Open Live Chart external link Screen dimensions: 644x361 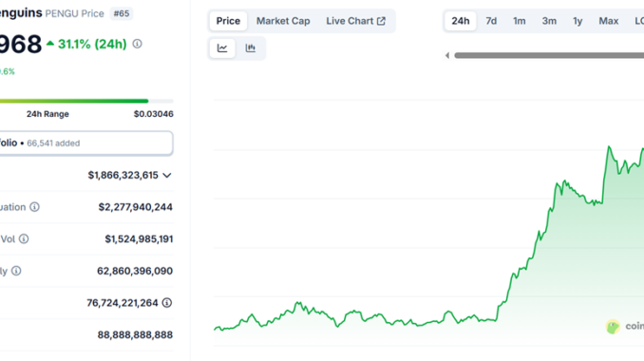[355, 21]
